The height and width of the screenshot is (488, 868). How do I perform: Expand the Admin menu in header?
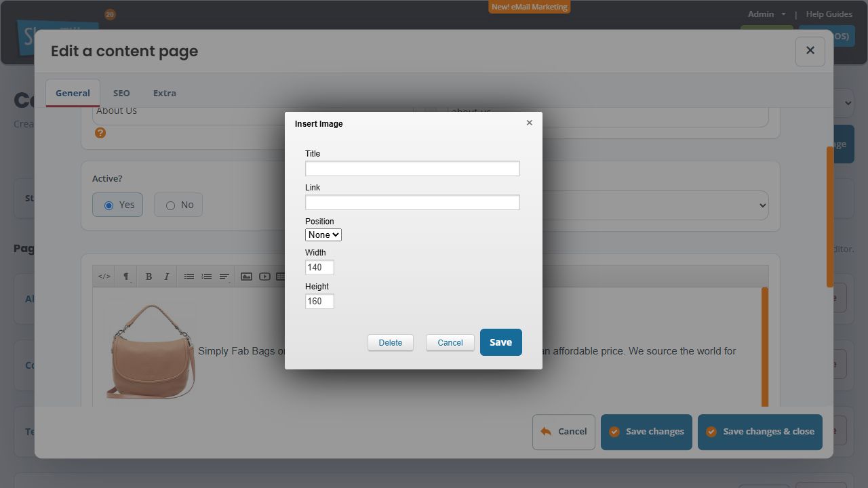pos(766,14)
